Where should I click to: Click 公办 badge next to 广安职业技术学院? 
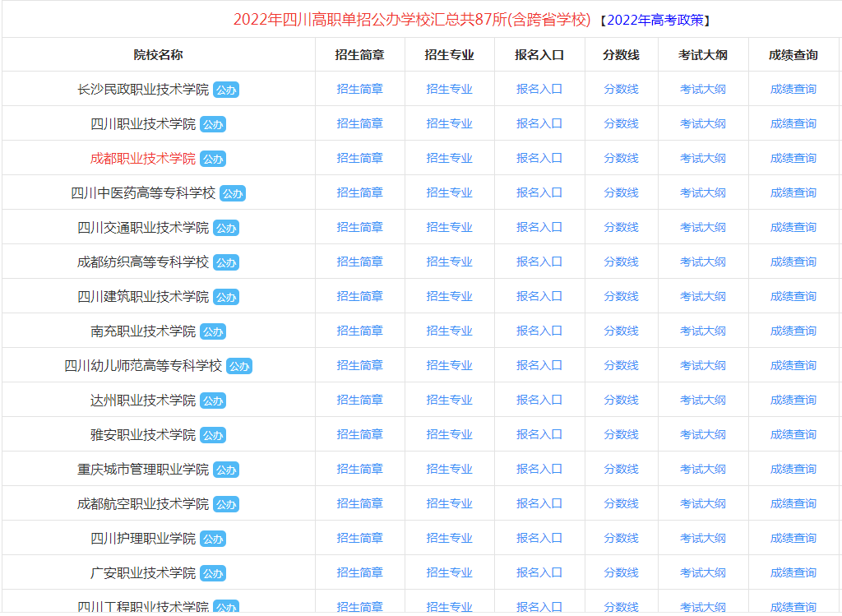(213, 573)
